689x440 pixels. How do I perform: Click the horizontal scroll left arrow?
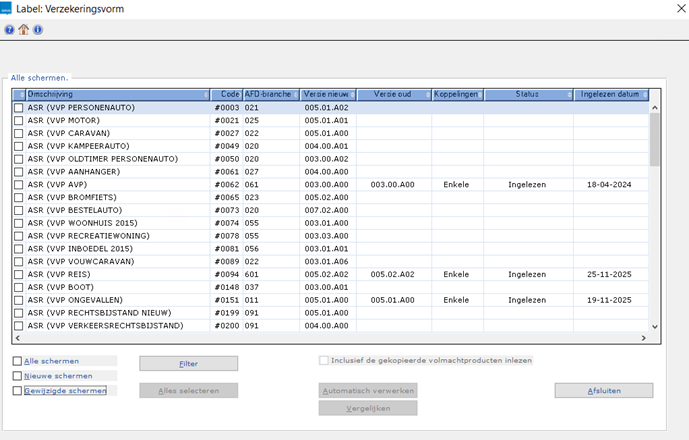pyautogui.click(x=18, y=338)
